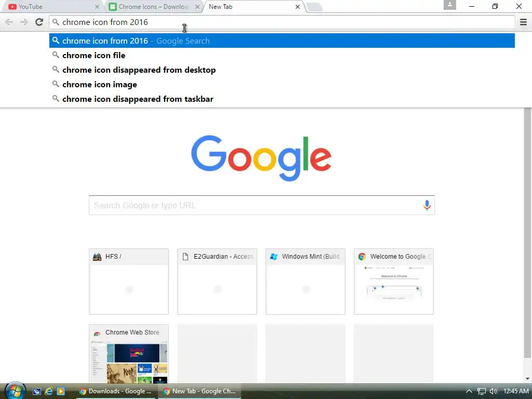Pick the 'chrome icon file' suggestion
Screen dimensions: 532x399
[282, 55]
